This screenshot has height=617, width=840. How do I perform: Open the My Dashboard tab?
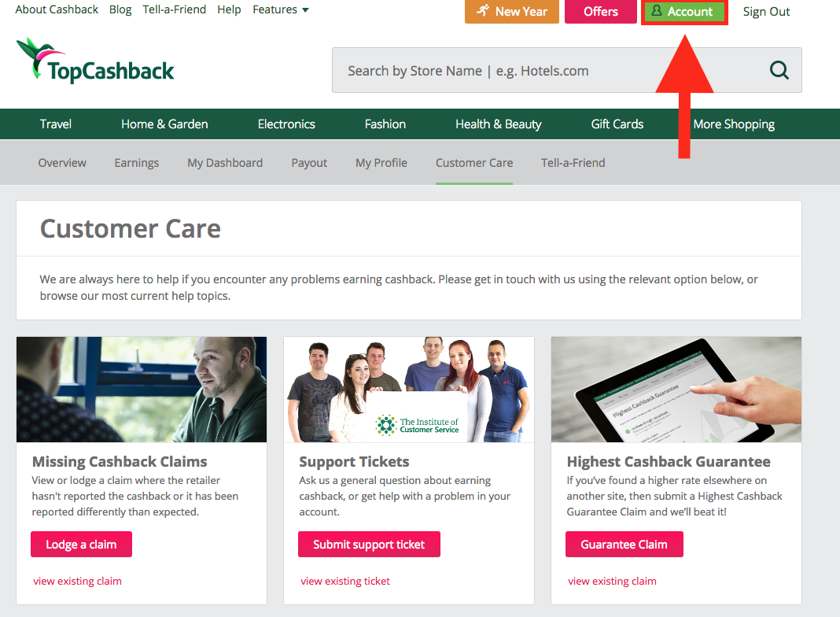(225, 163)
